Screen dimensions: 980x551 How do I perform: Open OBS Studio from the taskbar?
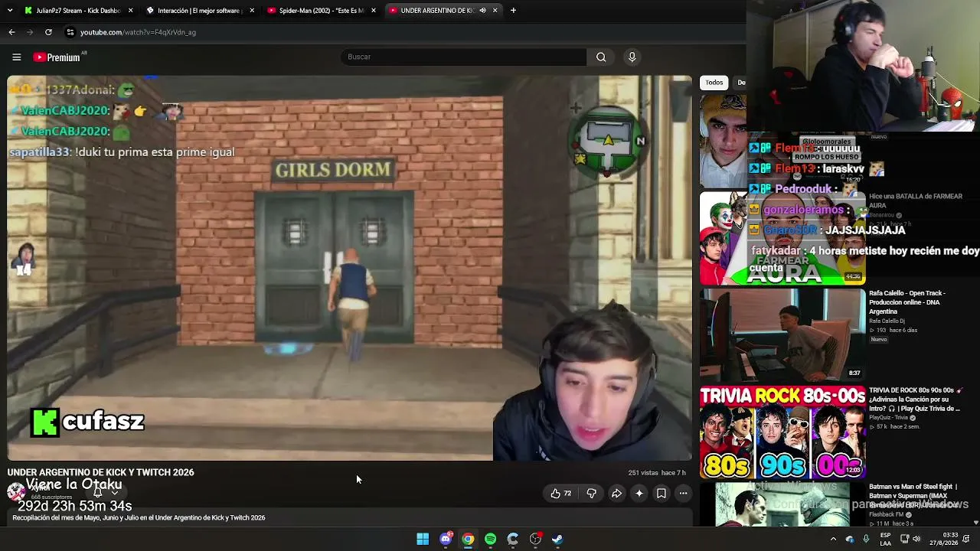tap(535, 539)
